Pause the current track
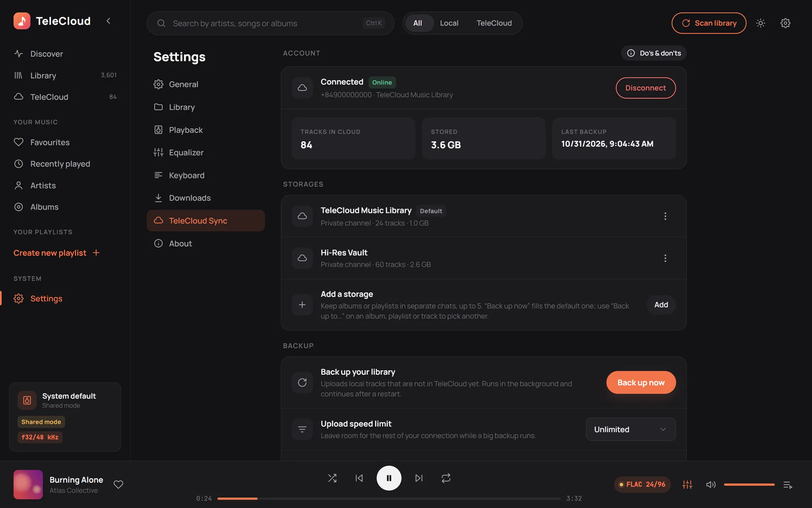 [389, 478]
